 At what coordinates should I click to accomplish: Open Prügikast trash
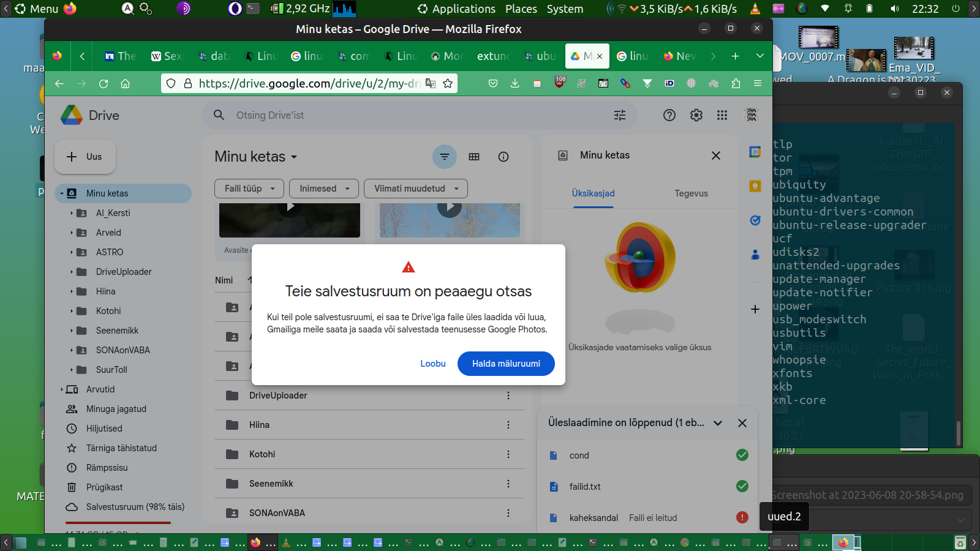click(105, 487)
